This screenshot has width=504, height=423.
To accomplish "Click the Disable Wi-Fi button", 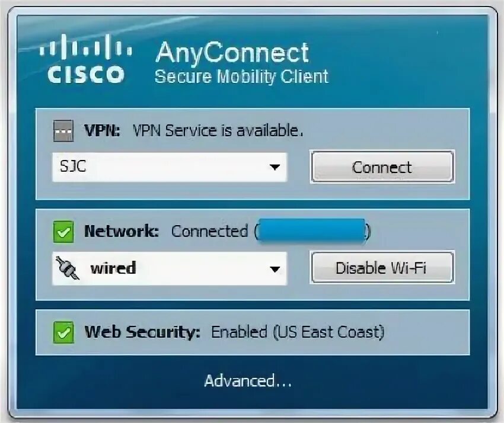I will (382, 268).
